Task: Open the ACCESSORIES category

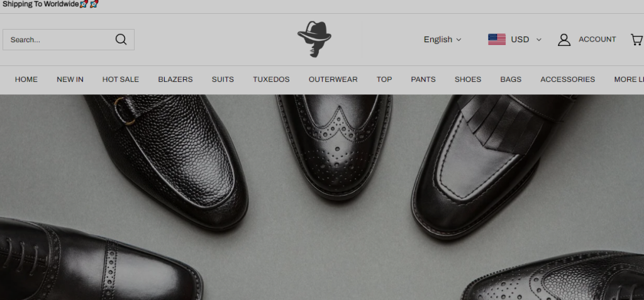Action: (567, 79)
